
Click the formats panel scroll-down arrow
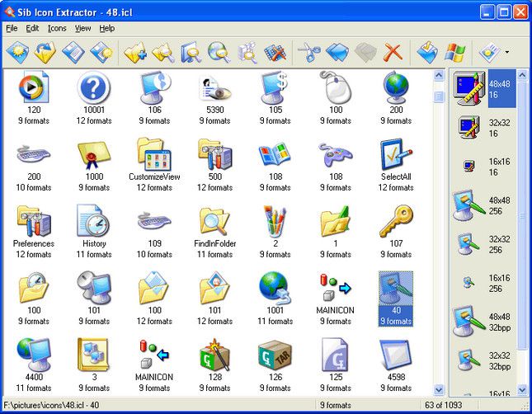522,389
